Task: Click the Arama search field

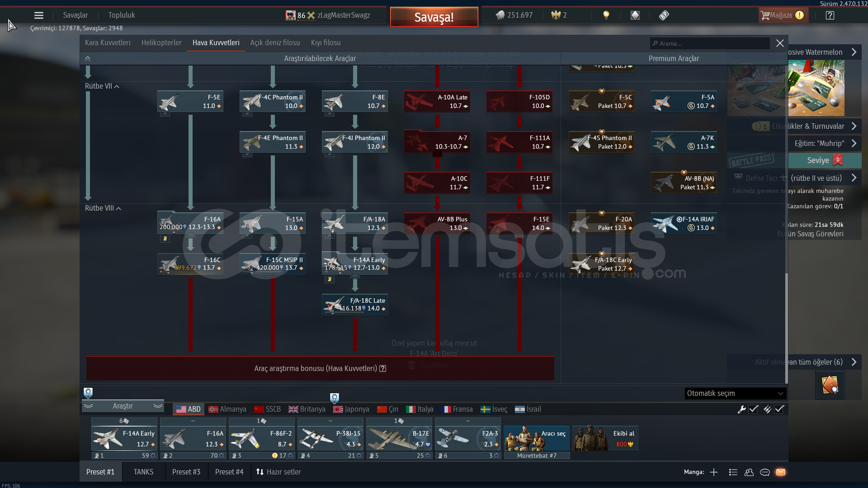Action: 710,44
